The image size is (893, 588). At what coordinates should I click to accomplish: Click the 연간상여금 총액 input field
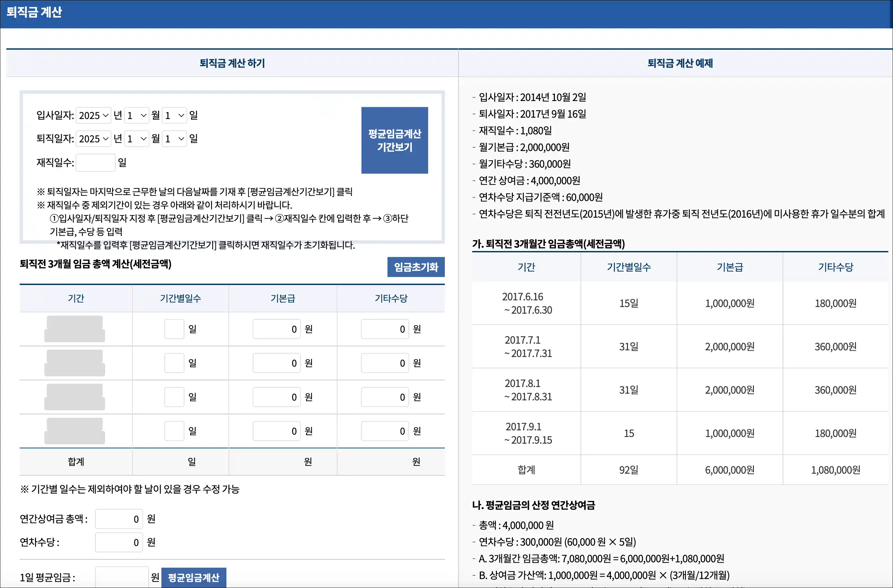click(119, 519)
